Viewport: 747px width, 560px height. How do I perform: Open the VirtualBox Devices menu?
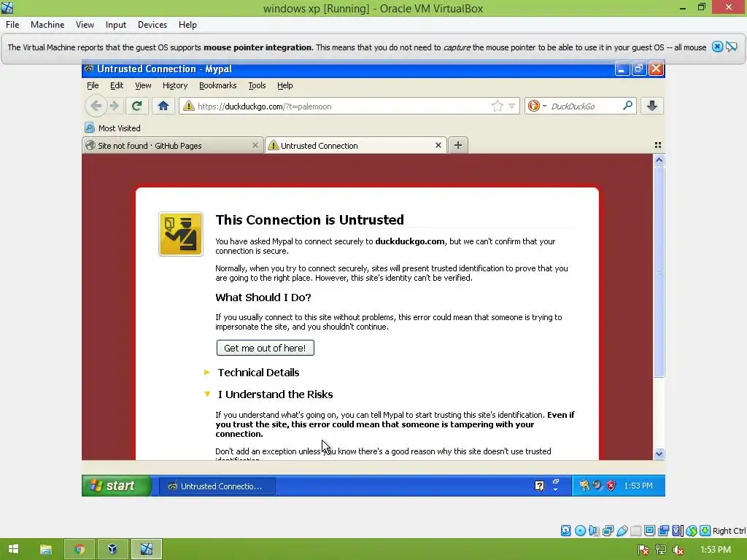pyautogui.click(x=152, y=24)
